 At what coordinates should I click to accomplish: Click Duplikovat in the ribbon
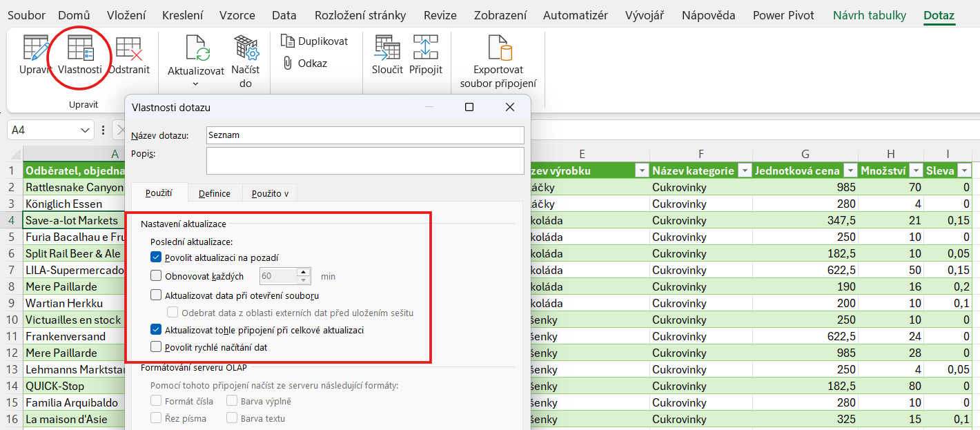pos(315,41)
